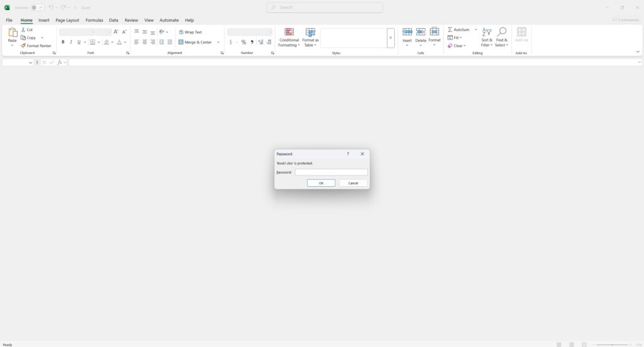Image resolution: width=644 pixels, height=347 pixels.
Task: Expand the AutoSum dropdown arrow
Action: pos(476,30)
